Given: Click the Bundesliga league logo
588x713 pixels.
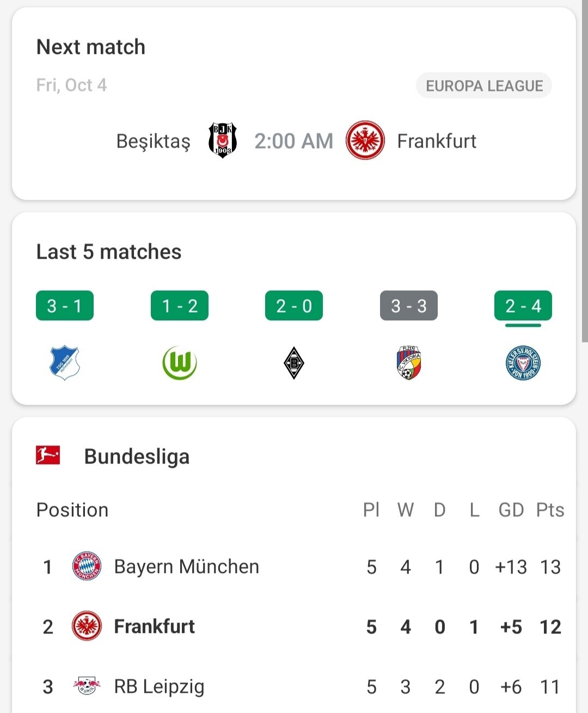Looking at the screenshot, I should 48,455.
